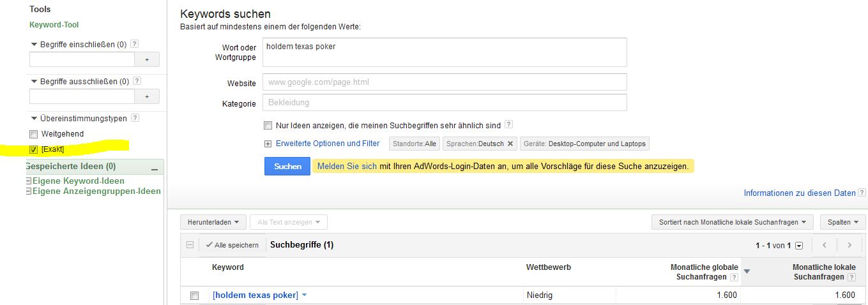Open help icon beside Informationen zu diesen Daten
This screenshot has width=868, height=305.
[862, 193]
